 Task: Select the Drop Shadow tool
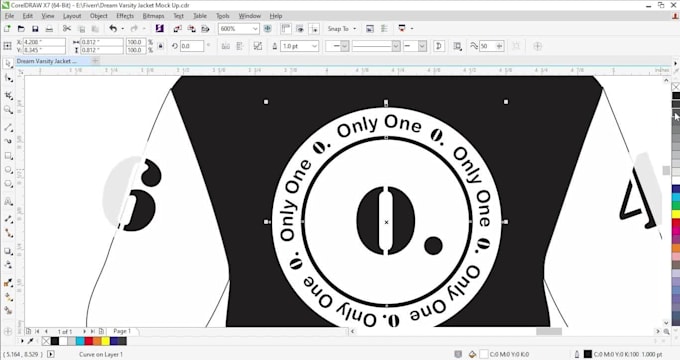pos(8,251)
